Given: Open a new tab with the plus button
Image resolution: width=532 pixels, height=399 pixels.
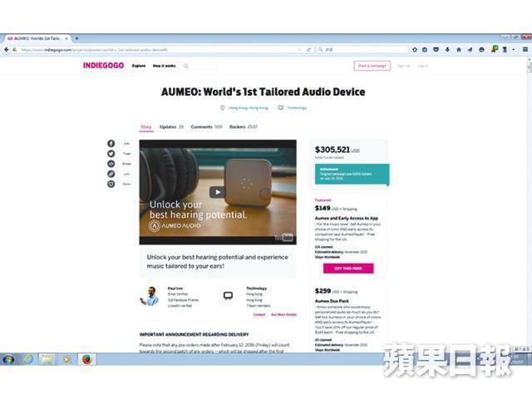Looking at the screenshot, I should 77,38.
